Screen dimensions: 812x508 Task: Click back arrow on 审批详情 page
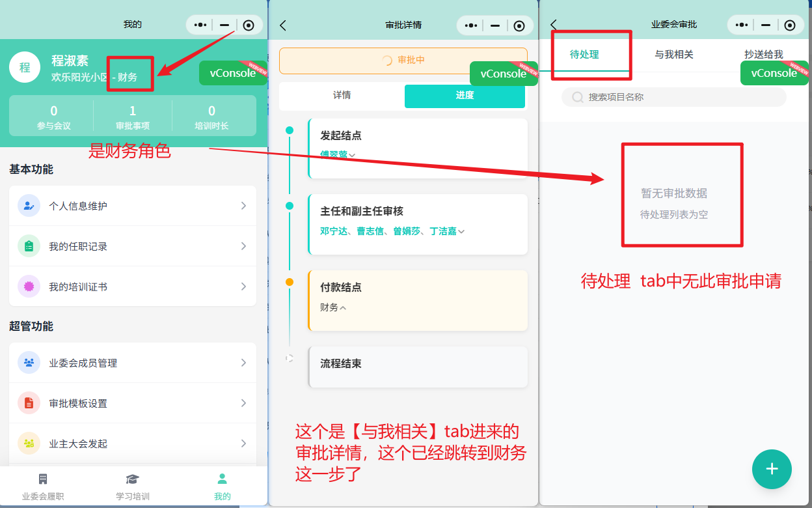coord(283,25)
